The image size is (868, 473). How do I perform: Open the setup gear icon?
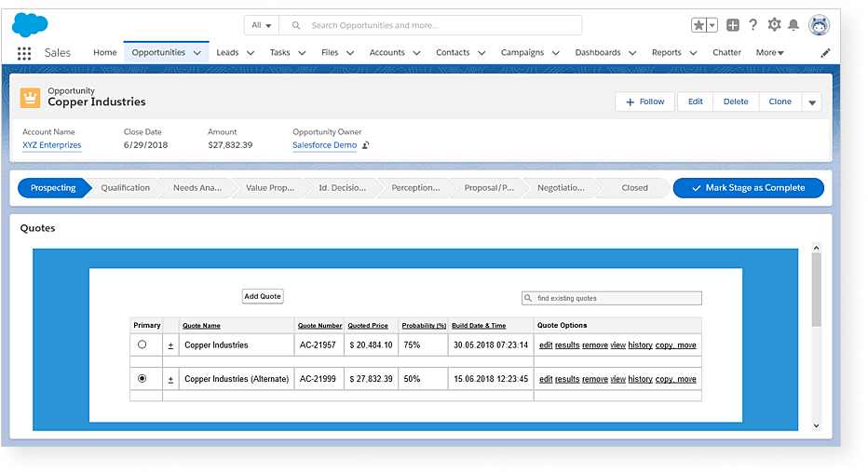click(x=774, y=25)
